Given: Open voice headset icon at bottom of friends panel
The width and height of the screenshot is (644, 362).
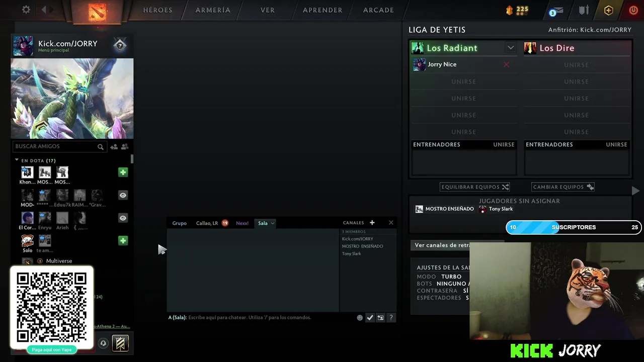Looking at the screenshot, I should click(x=103, y=343).
